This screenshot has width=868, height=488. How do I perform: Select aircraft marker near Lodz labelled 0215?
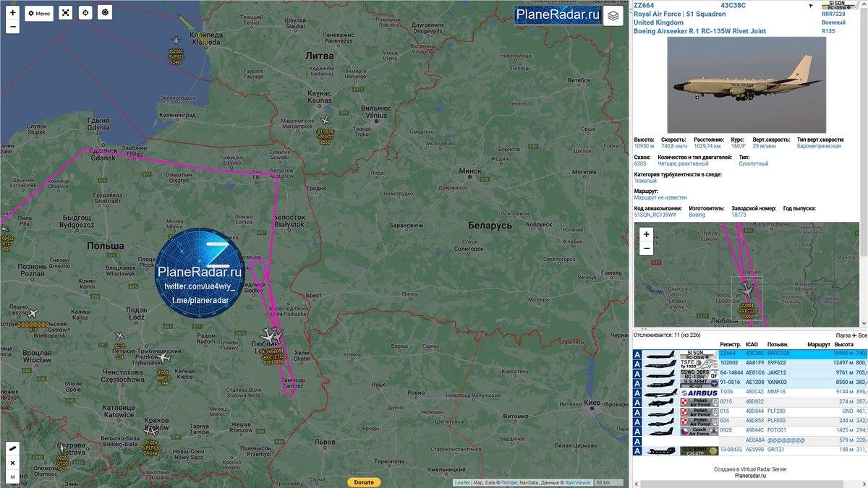pos(119,336)
